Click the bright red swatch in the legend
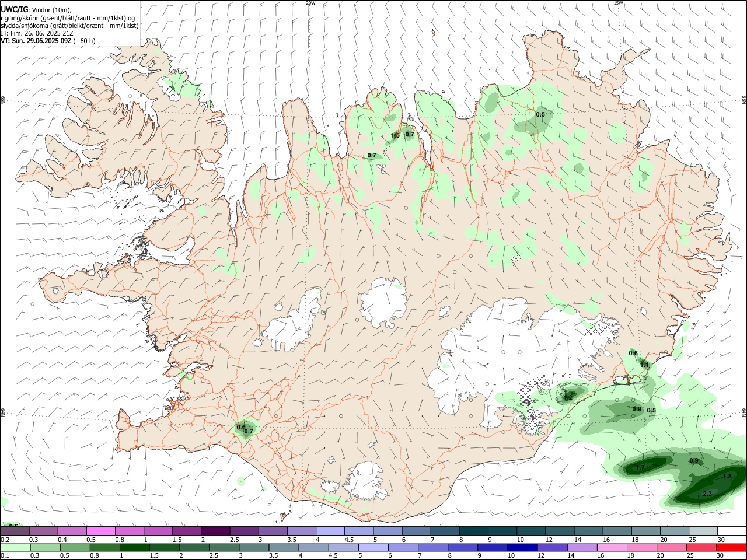This screenshot has height=560, width=747. coord(731,547)
